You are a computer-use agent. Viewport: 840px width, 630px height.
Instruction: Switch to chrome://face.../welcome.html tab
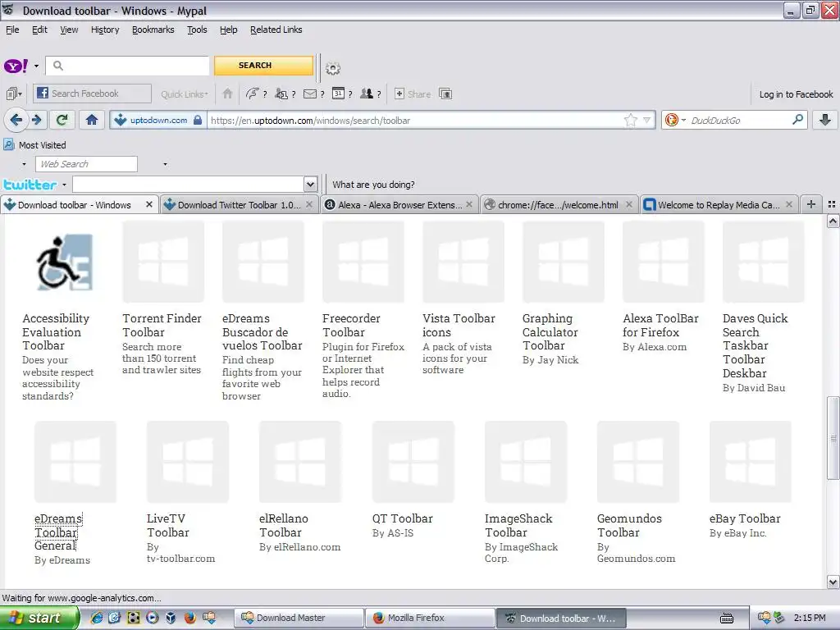pos(558,204)
